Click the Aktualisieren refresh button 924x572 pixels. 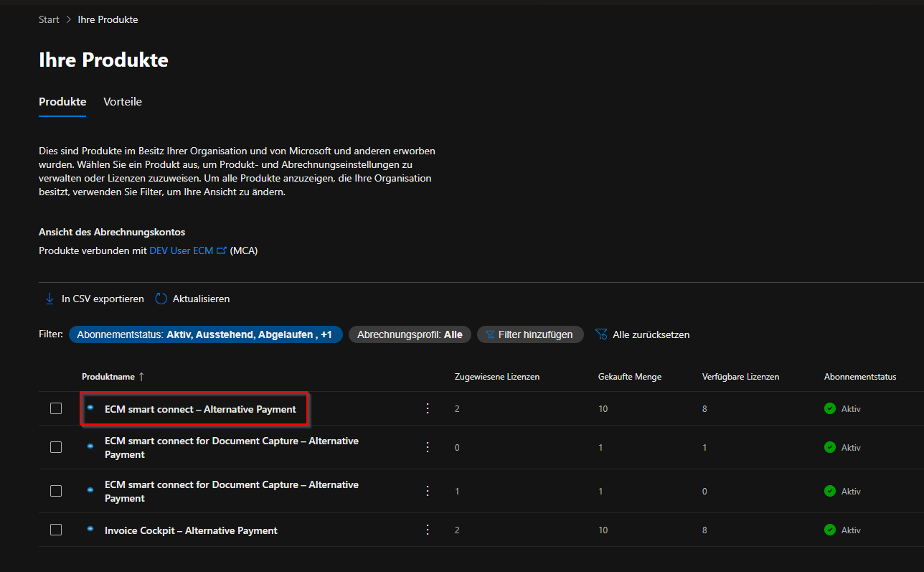193,299
